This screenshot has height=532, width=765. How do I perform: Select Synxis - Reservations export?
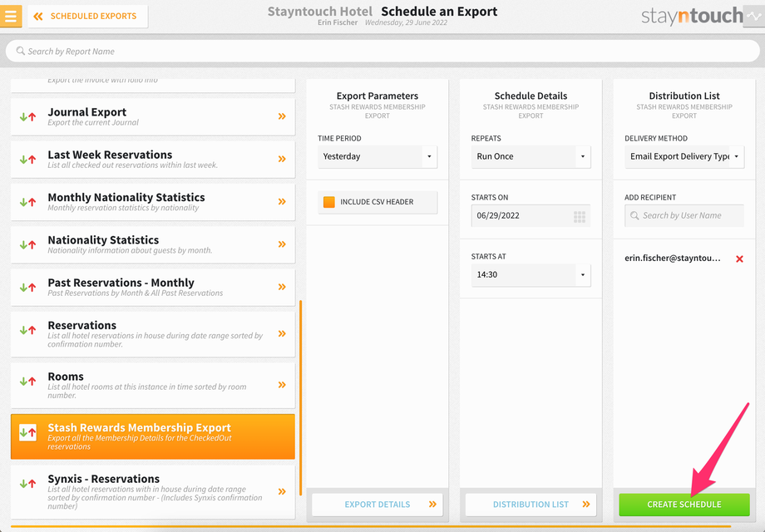click(x=153, y=492)
